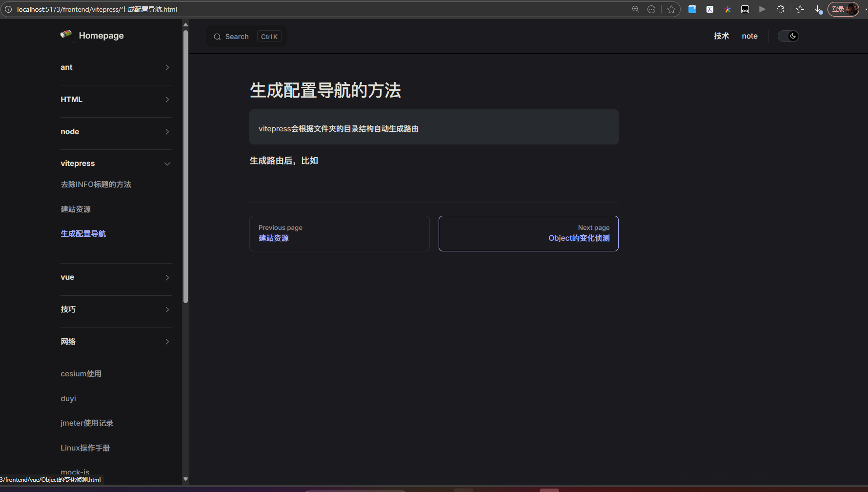Go to previous page 建站资源
868x492 pixels.
(x=339, y=233)
